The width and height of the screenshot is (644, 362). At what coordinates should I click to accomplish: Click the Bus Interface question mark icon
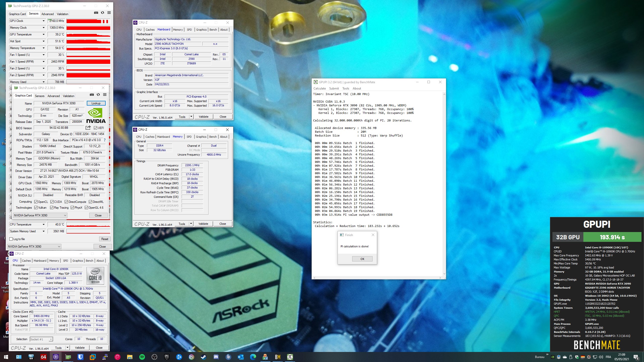105,140
